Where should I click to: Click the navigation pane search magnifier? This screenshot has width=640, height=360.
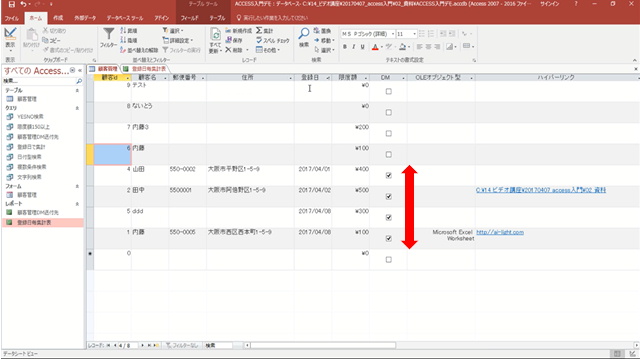[79, 81]
